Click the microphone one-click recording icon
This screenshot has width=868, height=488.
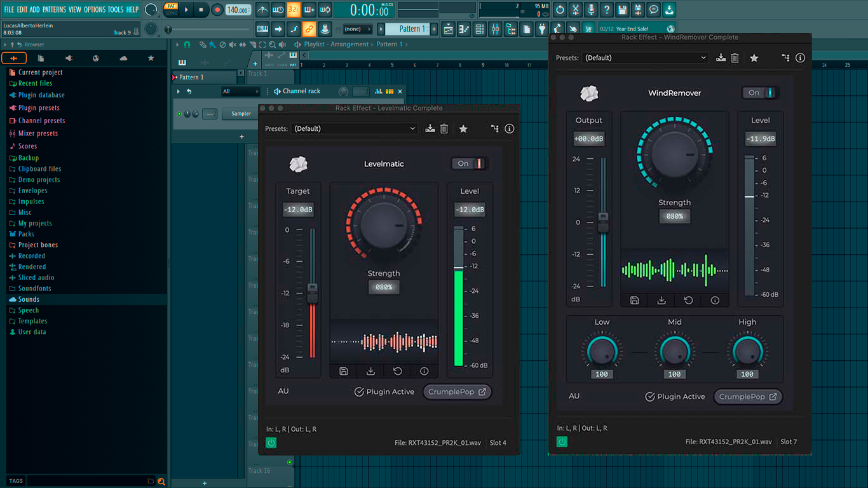591,10
